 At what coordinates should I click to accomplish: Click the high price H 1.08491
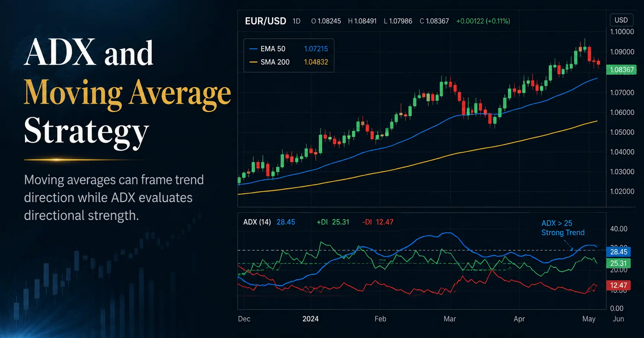coord(362,21)
